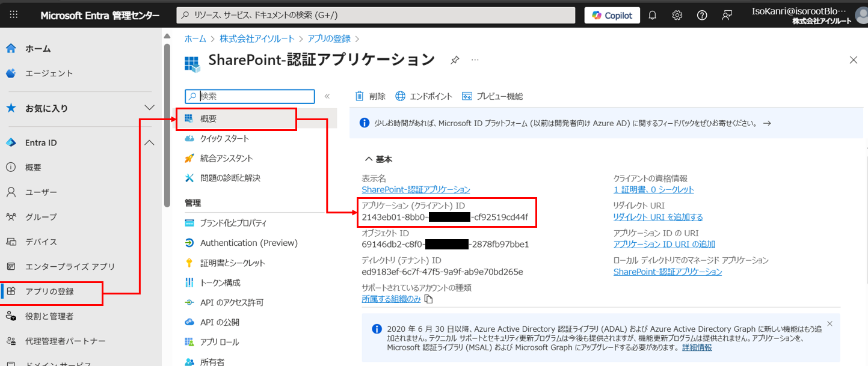Select the object ID value 69146db2
Image resolution: width=868 pixels, height=366 pixels.
445,244
